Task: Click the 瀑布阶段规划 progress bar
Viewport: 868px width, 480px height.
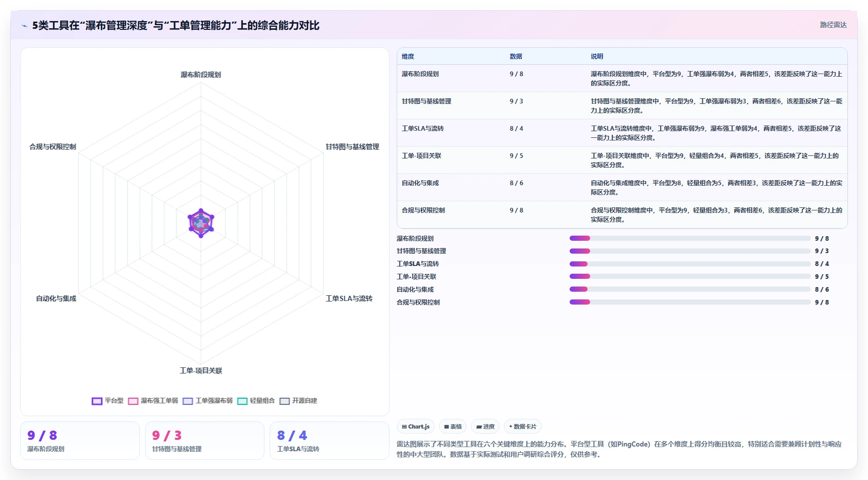Action: pos(690,238)
